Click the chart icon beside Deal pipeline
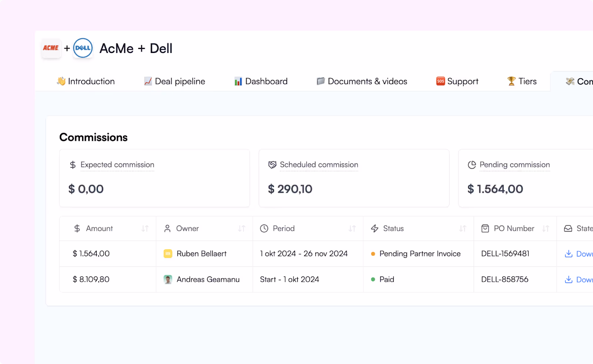The image size is (593, 364). (x=148, y=81)
